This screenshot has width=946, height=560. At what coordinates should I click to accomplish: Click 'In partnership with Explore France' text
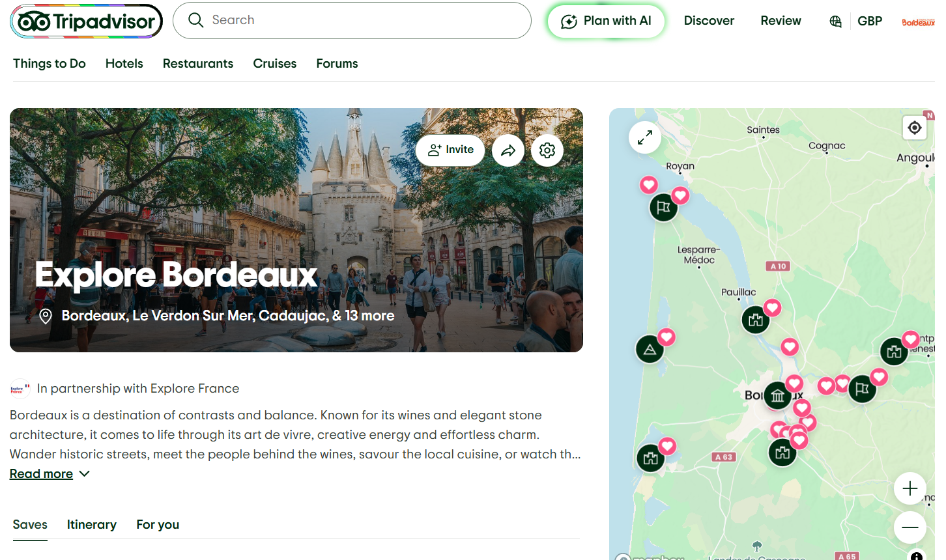pos(138,389)
